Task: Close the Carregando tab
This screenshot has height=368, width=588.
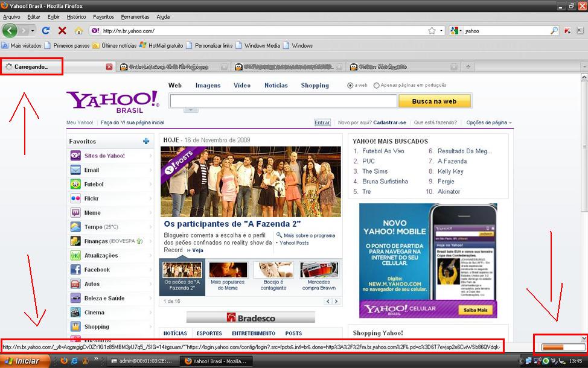Action: point(109,67)
